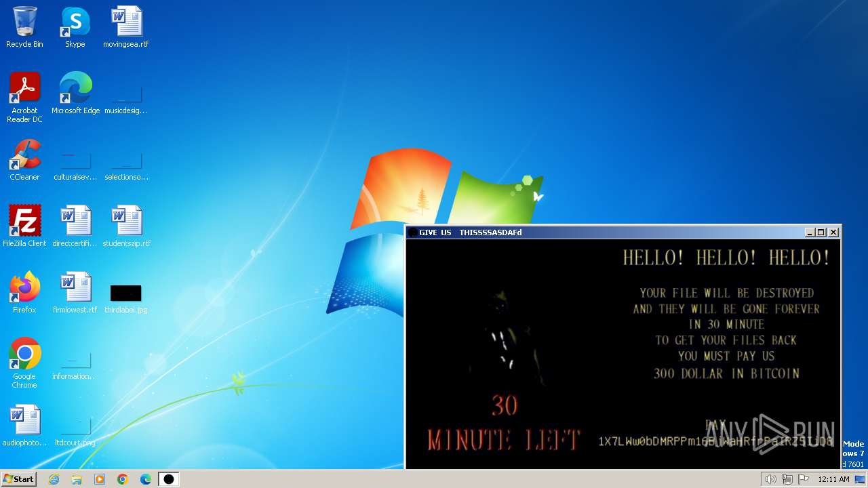Screen dimensions: 868x488
Task: Click the 'MINUTE LEFT' red countdown text
Action: [x=504, y=441]
